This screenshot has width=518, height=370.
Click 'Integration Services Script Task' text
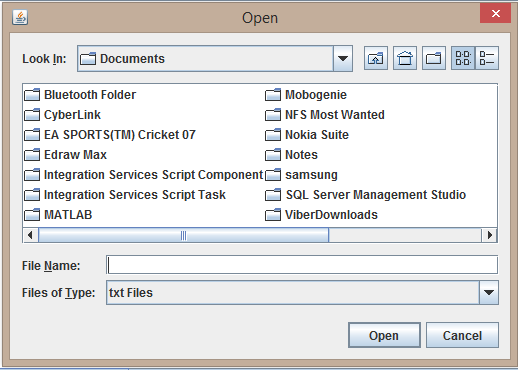tap(135, 195)
